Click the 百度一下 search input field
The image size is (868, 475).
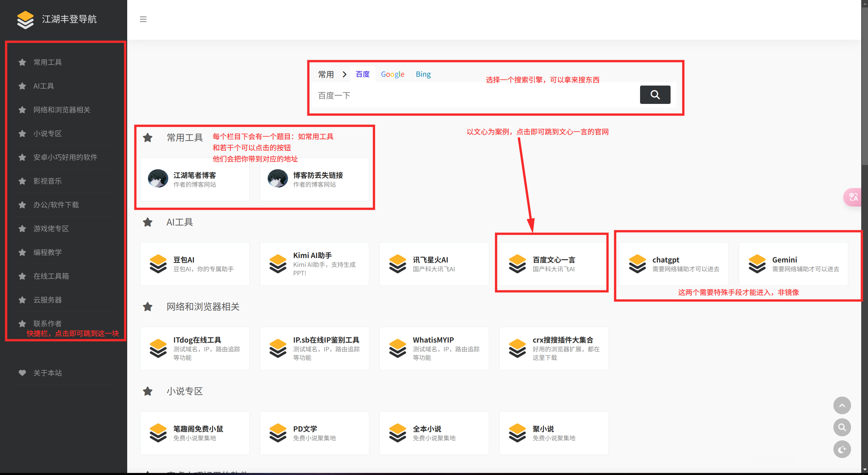(x=475, y=95)
